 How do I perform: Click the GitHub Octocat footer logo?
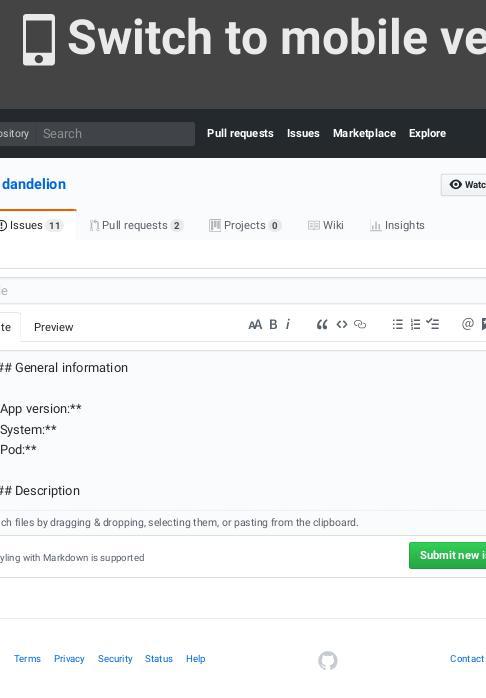click(x=328, y=661)
